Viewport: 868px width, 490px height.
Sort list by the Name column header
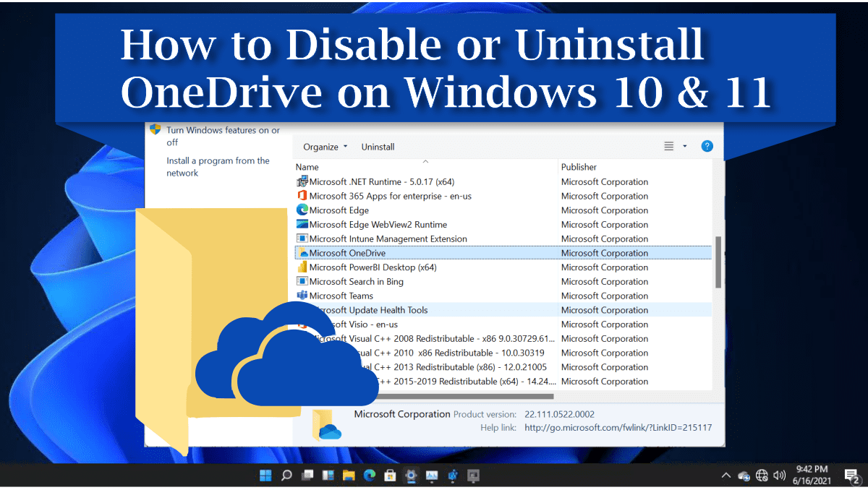(x=307, y=167)
